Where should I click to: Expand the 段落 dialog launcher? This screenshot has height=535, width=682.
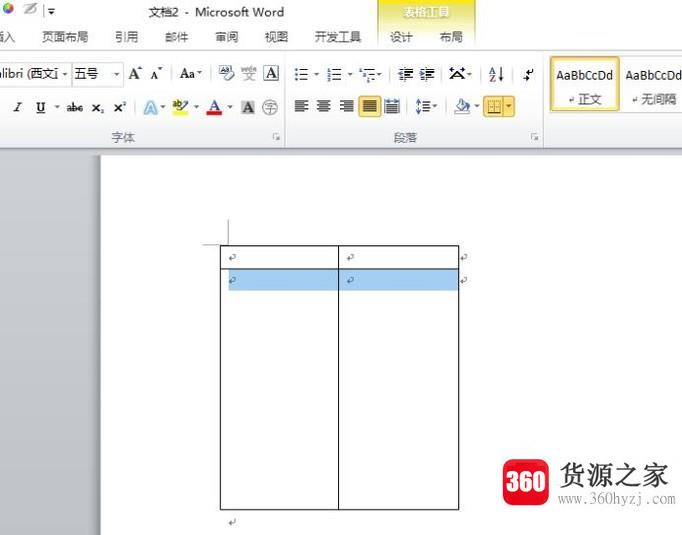point(535,137)
